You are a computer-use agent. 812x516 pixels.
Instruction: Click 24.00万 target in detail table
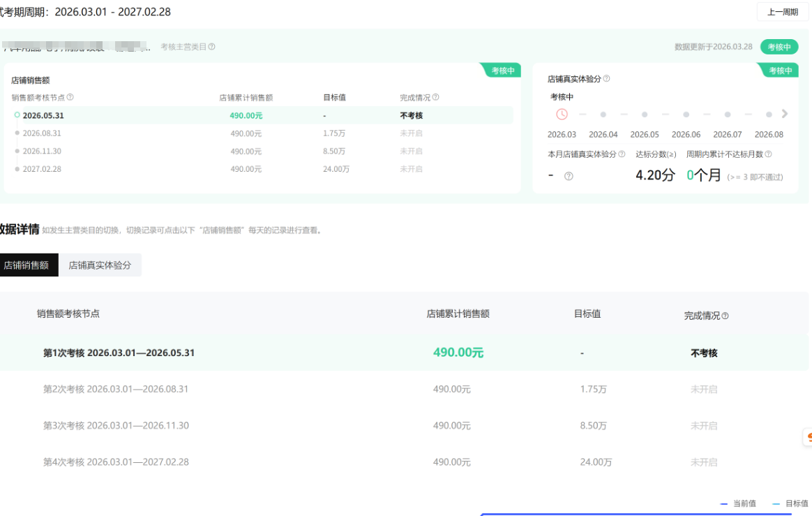pos(596,462)
